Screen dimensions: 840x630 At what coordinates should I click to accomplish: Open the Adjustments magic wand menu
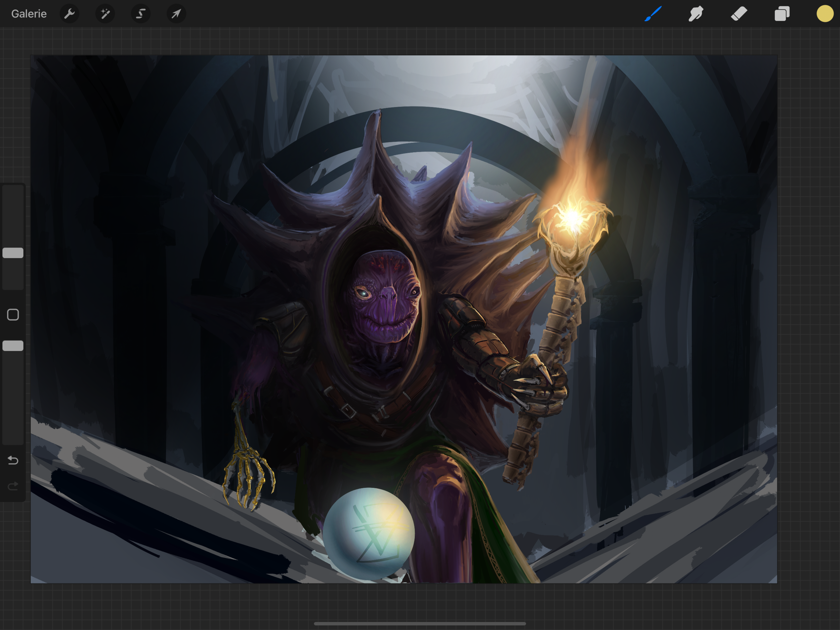tap(105, 14)
